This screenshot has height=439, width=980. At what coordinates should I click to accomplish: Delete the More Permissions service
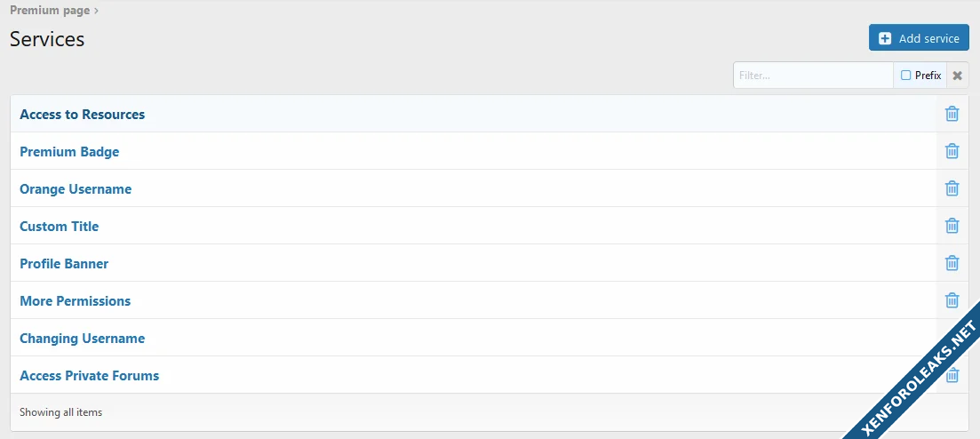tap(952, 300)
